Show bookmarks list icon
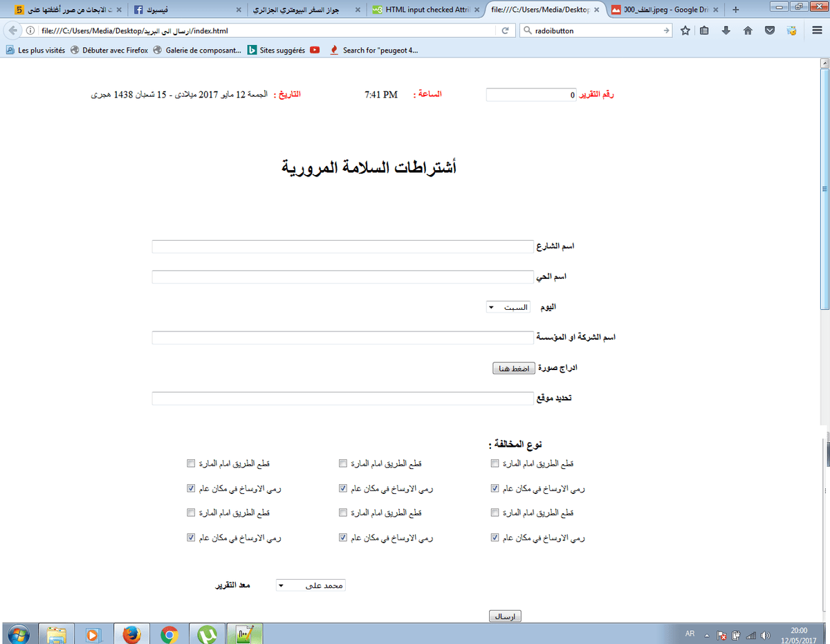830x644 pixels. 704,31
